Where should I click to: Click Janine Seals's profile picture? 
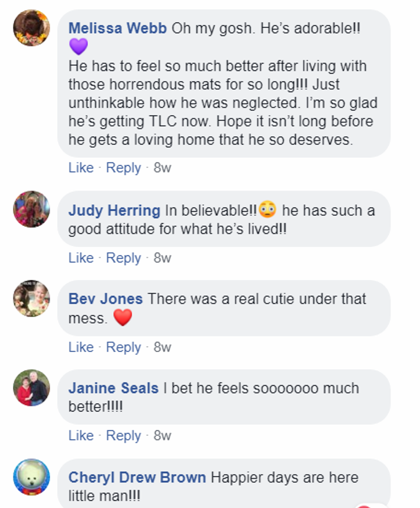(31, 388)
